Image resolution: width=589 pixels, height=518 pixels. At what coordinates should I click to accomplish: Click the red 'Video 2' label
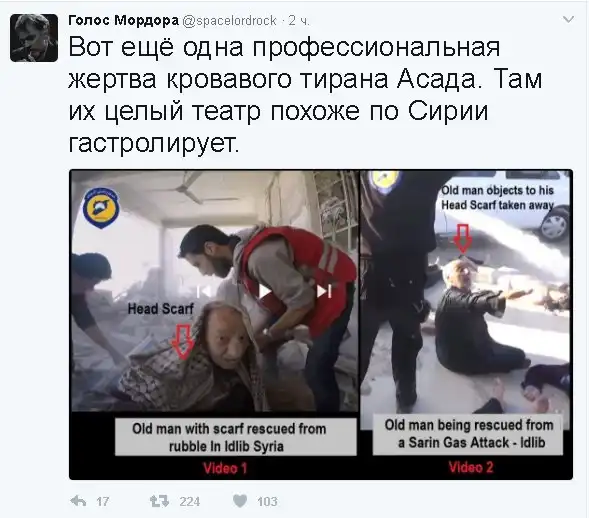coord(471,467)
